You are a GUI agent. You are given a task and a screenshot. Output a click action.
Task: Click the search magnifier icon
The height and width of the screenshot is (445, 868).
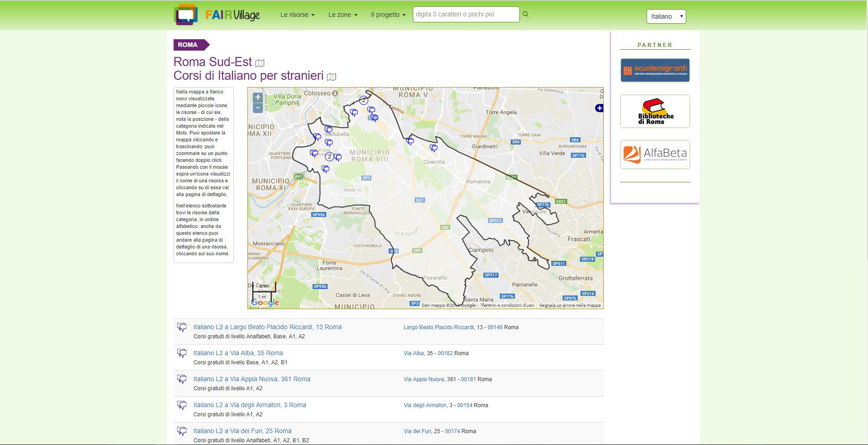525,14
